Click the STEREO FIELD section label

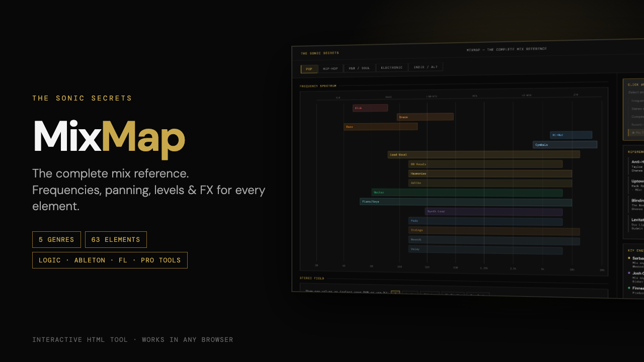(312, 278)
